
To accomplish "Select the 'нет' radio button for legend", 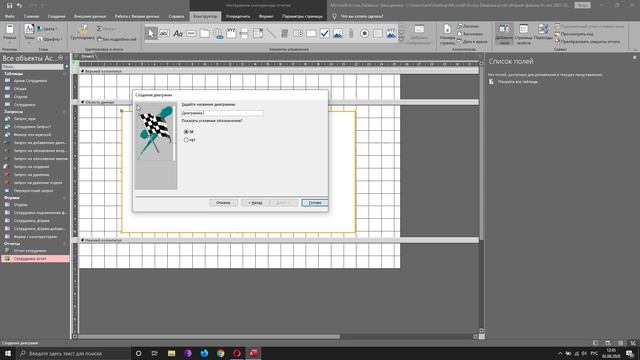I will point(186,140).
